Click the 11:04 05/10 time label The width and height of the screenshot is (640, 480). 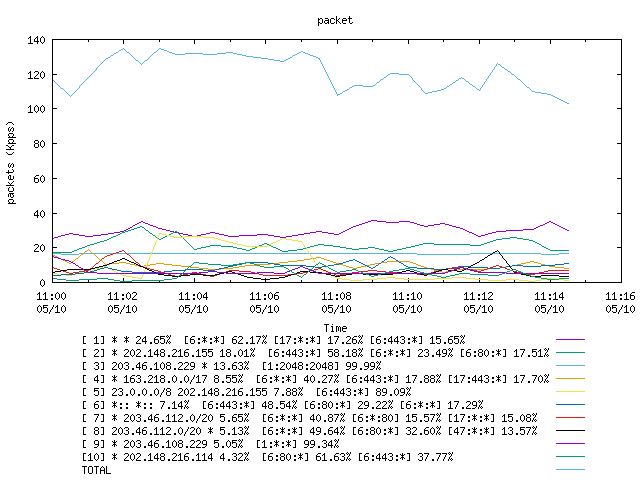[x=193, y=302]
